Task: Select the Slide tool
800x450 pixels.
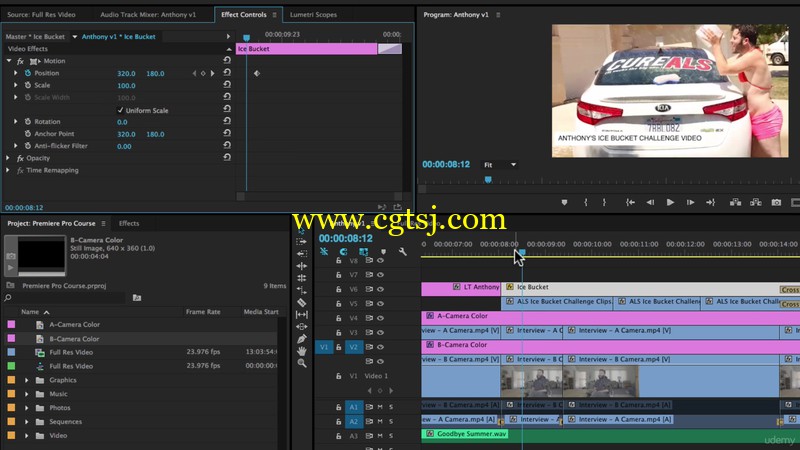Action: coord(302,327)
